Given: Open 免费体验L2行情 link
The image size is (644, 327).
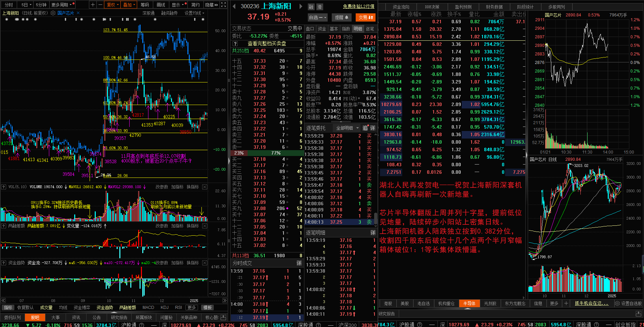Looking at the screenshot, I should pos(358,6).
